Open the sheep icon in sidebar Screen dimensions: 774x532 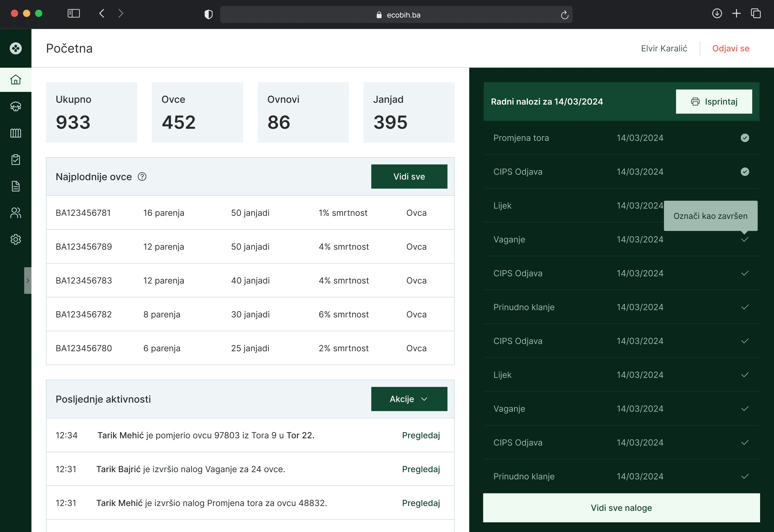coord(16,106)
